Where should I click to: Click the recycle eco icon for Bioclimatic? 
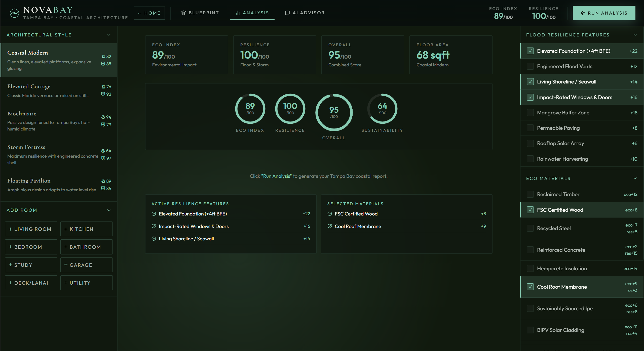(x=103, y=117)
